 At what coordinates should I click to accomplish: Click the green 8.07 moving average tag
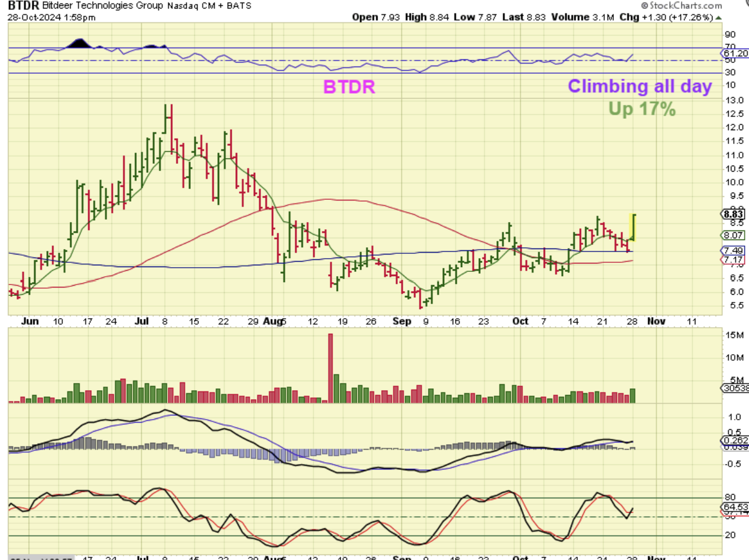tap(732, 235)
